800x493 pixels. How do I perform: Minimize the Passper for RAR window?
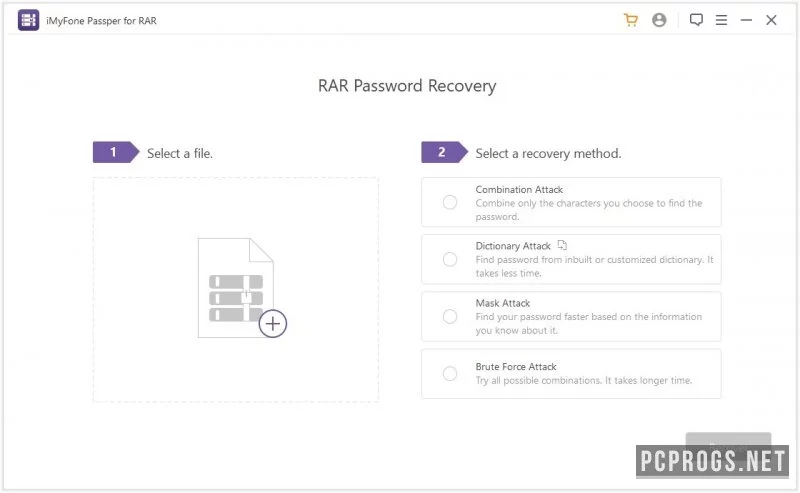pos(746,20)
